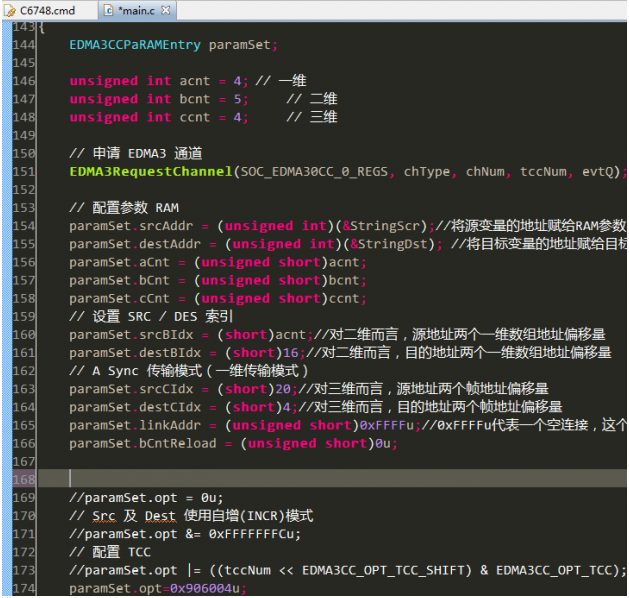
Task: Click the C6748.cmd file icon
Action: [10, 11]
